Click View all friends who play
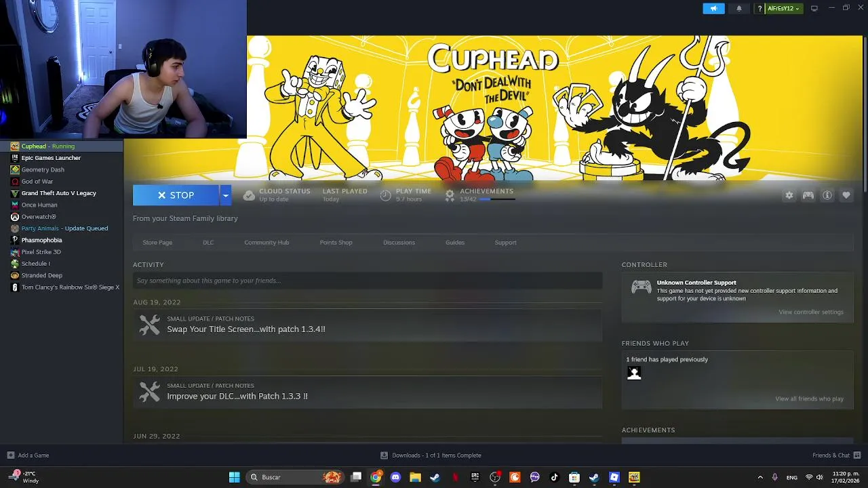Viewport: 868px width, 488px height. click(x=809, y=399)
